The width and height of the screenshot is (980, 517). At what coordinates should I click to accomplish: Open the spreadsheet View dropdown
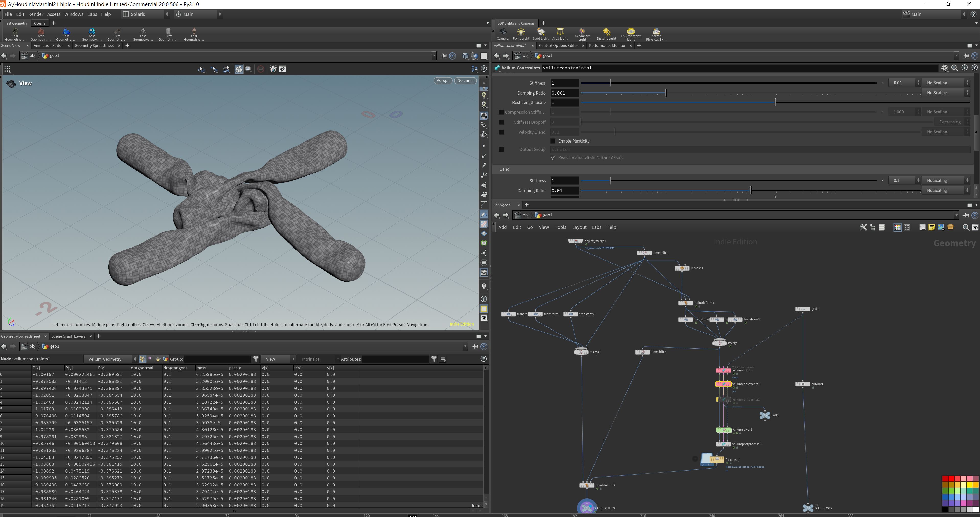(280, 359)
